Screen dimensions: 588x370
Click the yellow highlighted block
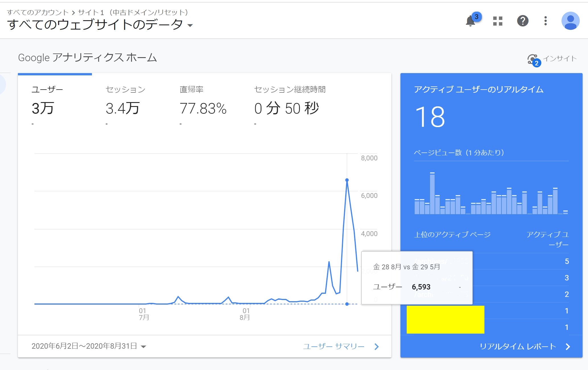click(445, 320)
